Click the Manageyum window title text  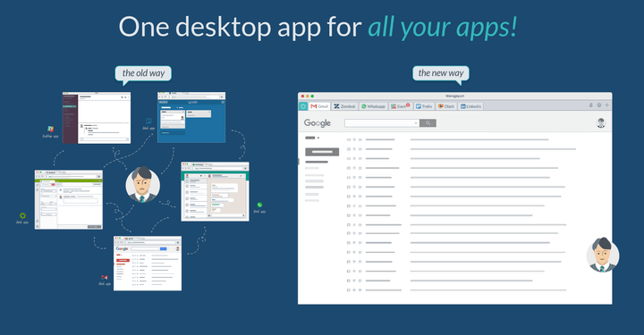tap(454, 96)
